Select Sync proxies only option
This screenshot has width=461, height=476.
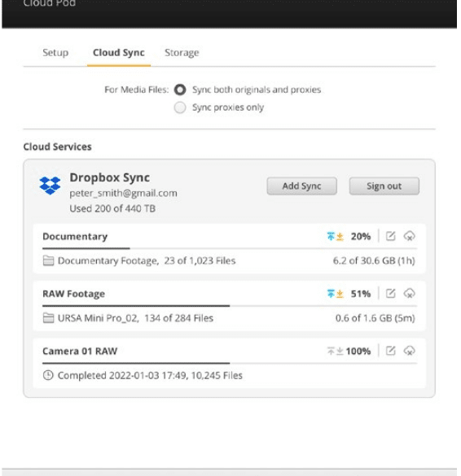click(180, 107)
